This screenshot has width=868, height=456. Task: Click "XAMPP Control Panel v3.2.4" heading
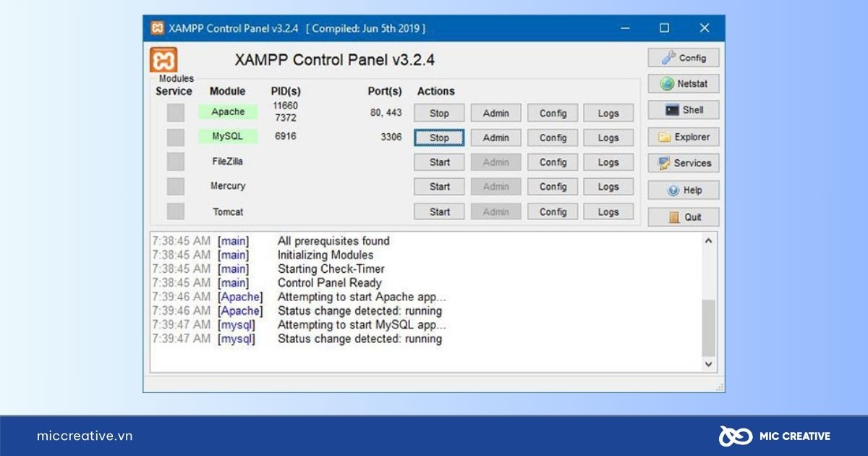click(x=335, y=60)
